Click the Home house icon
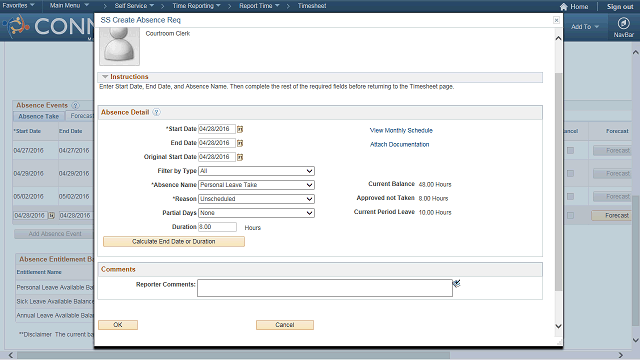This screenshot has width=640, height=360. click(x=563, y=7)
